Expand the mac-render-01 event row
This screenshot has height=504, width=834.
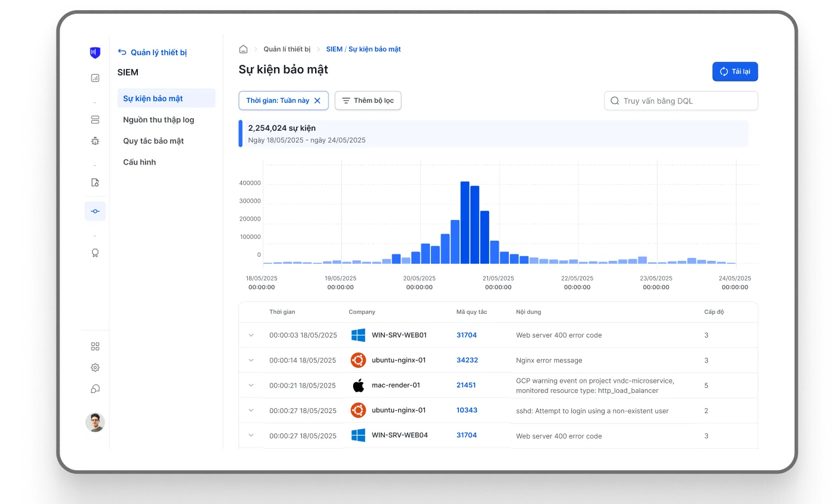tap(251, 385)
